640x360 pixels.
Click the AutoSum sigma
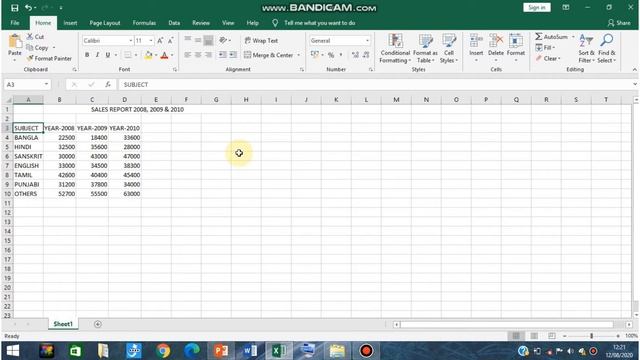539,37
